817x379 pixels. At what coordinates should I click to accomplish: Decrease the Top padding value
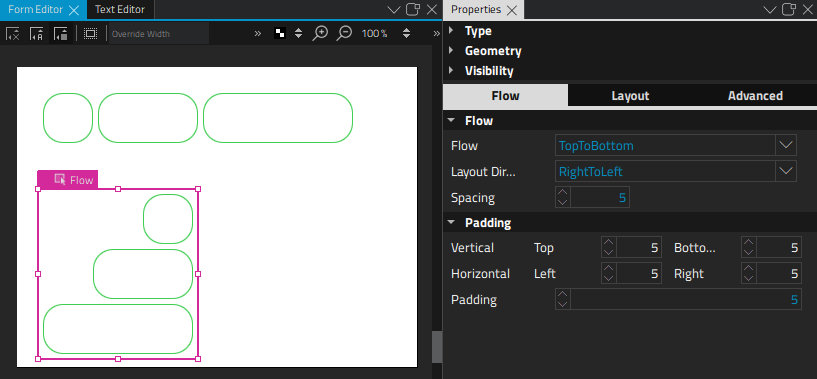pyautogui.click(x=609, y=252)
